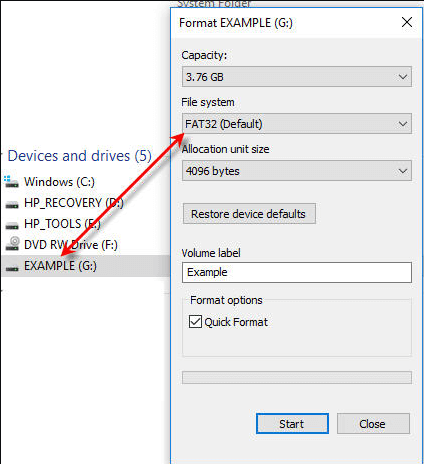Toggle the Quick Format checkbox
Viewport: 424px width, 464px height.
tap(195, 322)
